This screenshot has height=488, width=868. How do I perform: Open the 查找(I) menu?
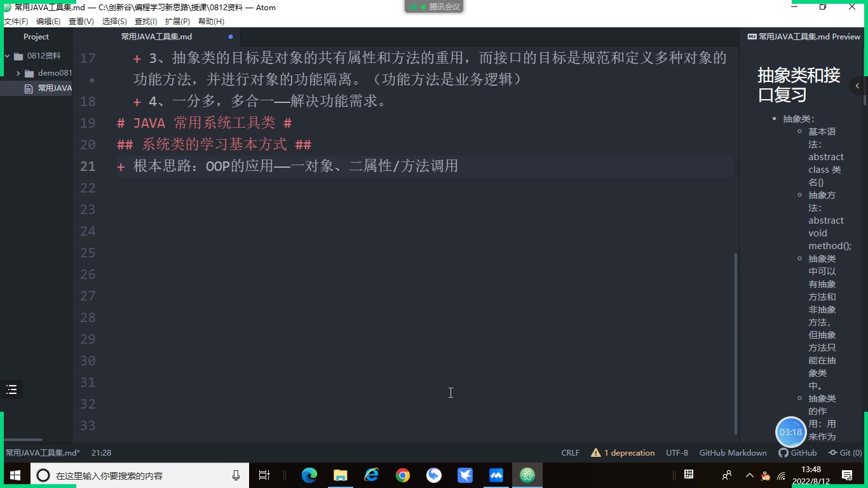click(146, 21)
